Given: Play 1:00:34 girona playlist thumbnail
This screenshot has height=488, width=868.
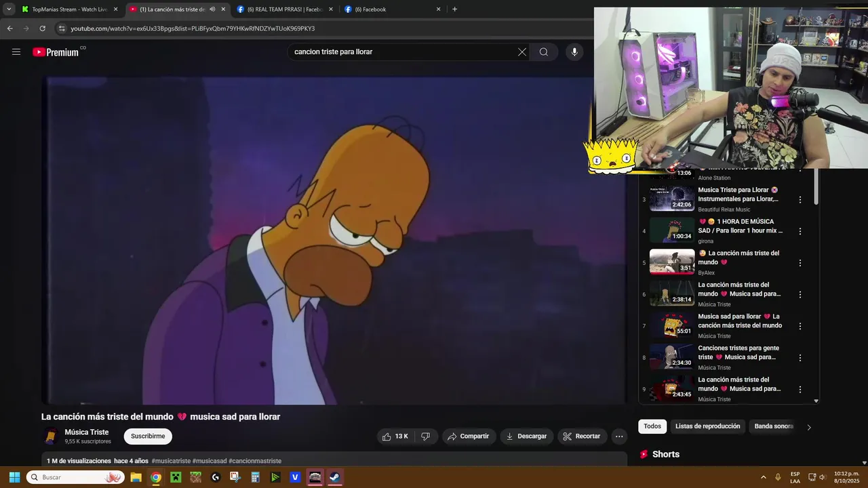Looking at the screenshot, I should [672, 230].
